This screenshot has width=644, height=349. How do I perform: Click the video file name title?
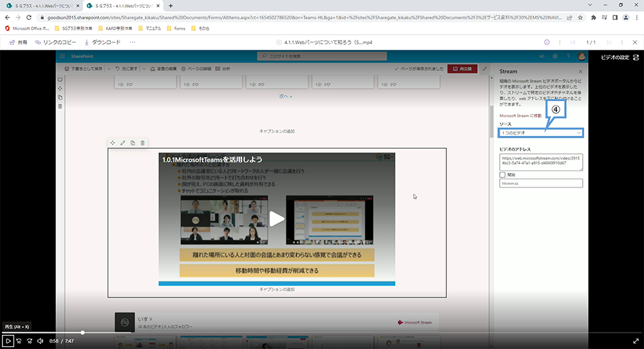(x=328, y=42)
